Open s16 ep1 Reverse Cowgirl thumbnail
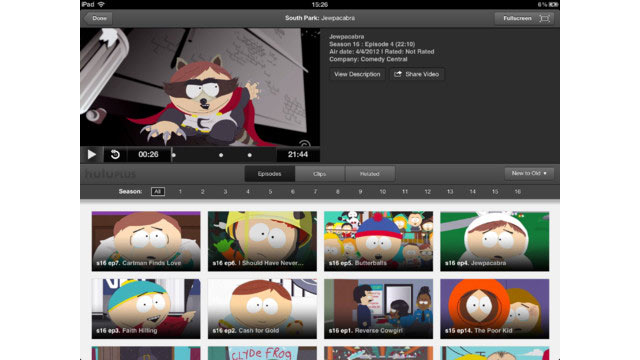Viewport: 640px width, 360px height. click(378, 309)
